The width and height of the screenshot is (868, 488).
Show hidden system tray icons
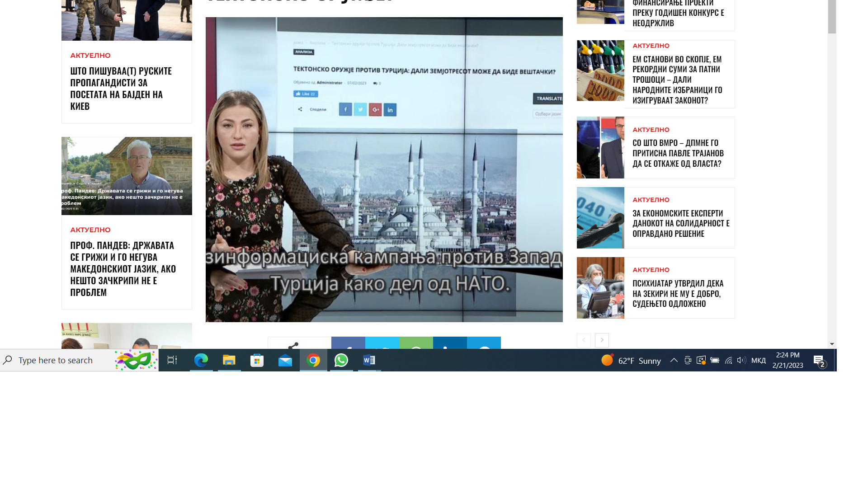674,360
